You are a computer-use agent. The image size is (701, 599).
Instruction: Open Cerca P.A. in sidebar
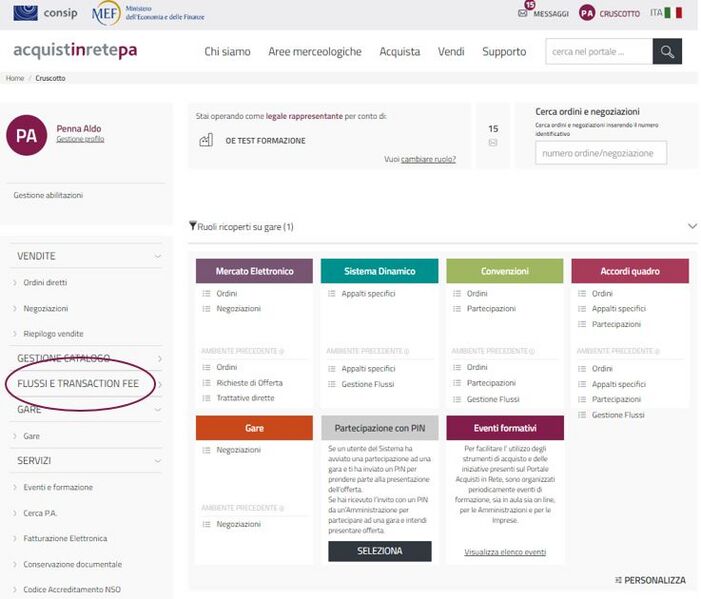tap(40, 513)
